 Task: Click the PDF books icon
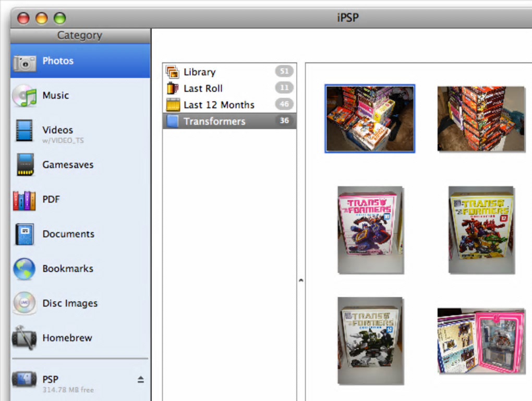click(x=24, y=200)
